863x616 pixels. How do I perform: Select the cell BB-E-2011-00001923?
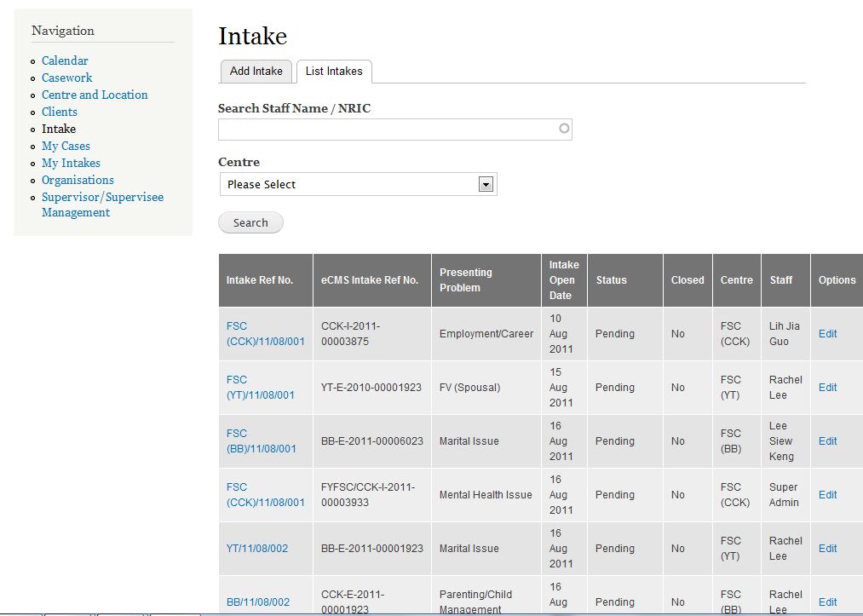(372, 549)
